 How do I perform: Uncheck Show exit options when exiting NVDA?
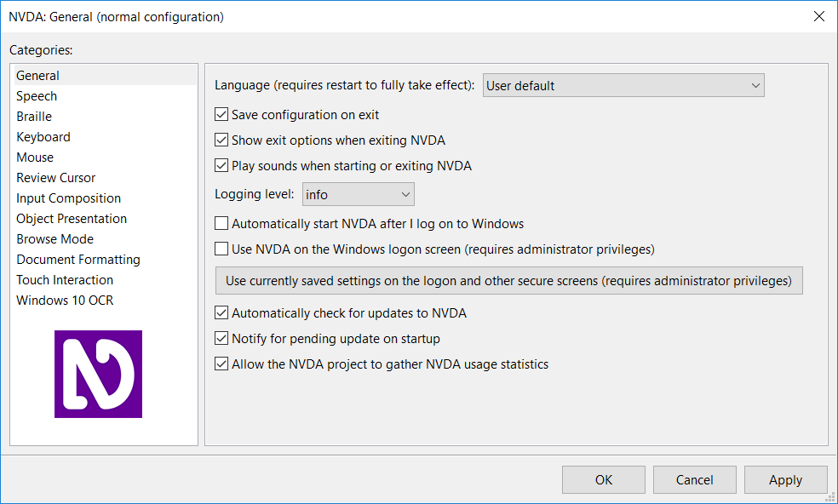222,140
